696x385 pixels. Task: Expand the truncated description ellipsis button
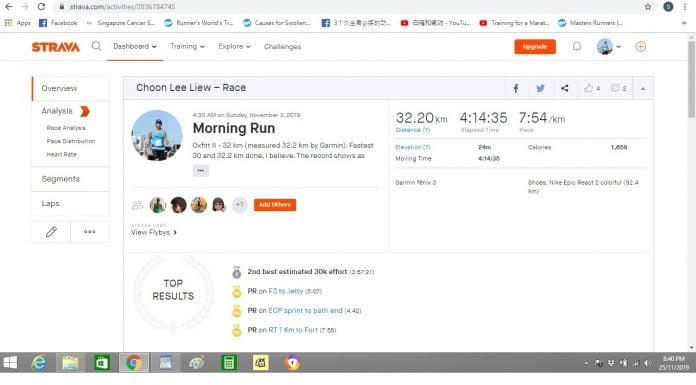pos(201,171)
